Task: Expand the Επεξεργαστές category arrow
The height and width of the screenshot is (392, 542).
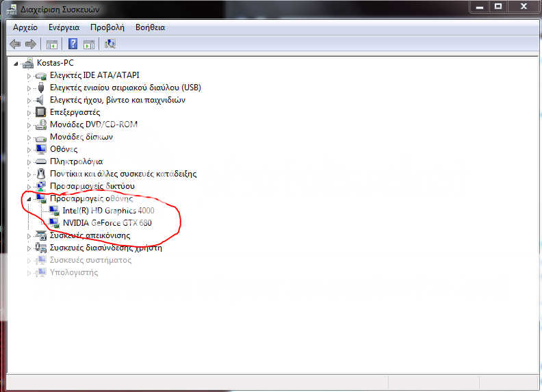Action: click(x=29, y=112)
